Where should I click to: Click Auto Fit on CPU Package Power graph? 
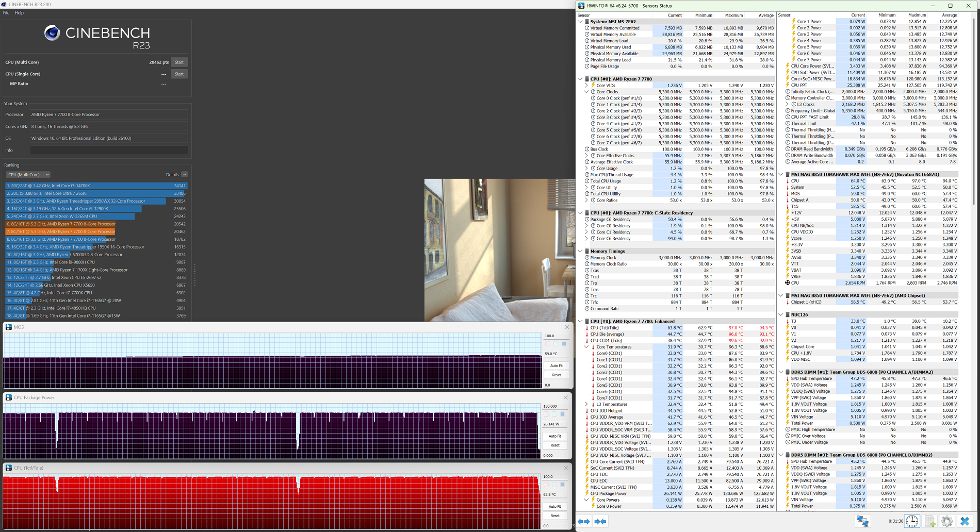point(555,436)
